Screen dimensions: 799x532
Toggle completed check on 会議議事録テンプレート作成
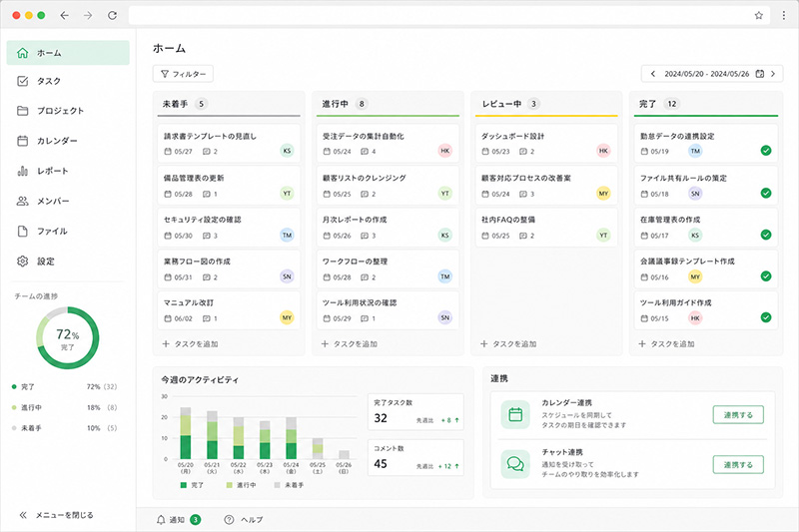766,275
